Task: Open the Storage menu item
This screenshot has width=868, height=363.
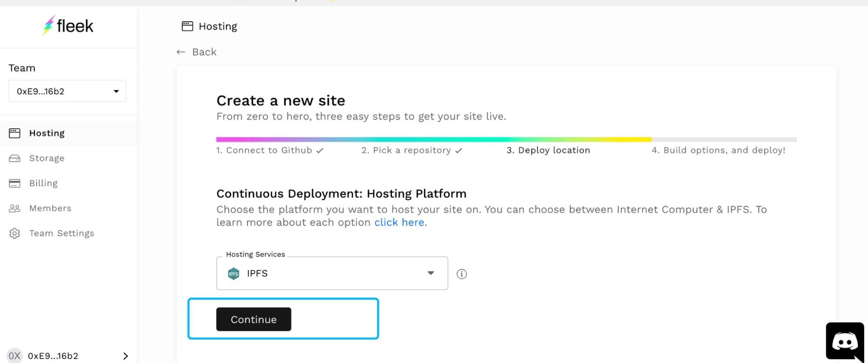Action: (46, 158)
